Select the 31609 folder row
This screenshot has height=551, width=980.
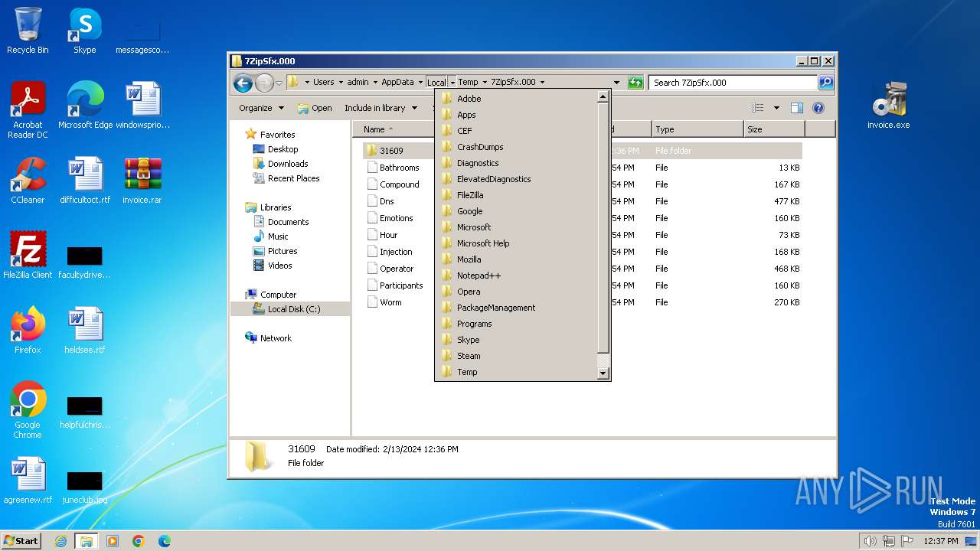point(583,151)
